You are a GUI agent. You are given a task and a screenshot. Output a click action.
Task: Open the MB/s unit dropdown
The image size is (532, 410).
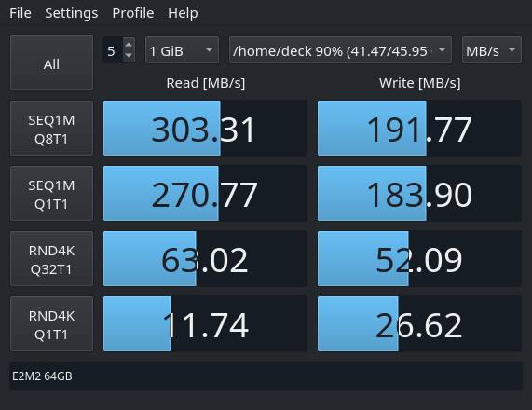[x=492, y=50]
